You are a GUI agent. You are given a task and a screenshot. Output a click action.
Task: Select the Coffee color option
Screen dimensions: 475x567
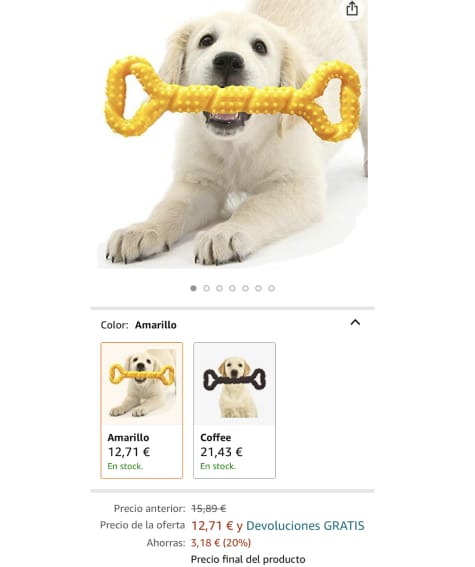coord(234,410)
